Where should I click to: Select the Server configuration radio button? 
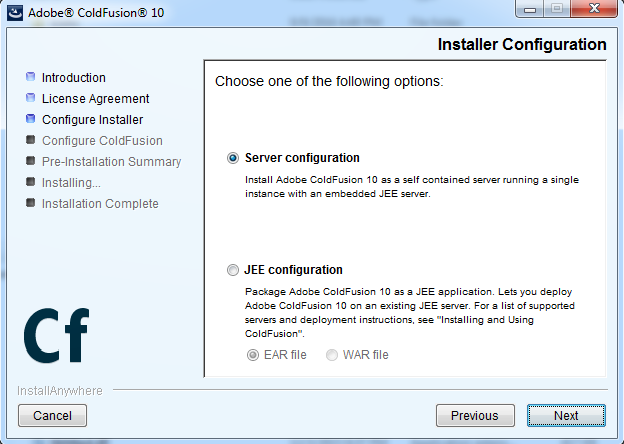pos(233,158)
